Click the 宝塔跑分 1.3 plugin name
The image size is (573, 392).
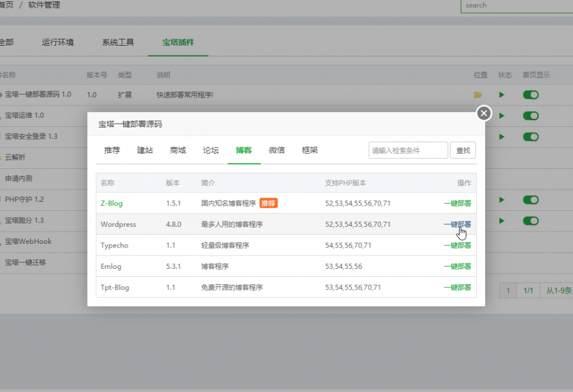24,221
